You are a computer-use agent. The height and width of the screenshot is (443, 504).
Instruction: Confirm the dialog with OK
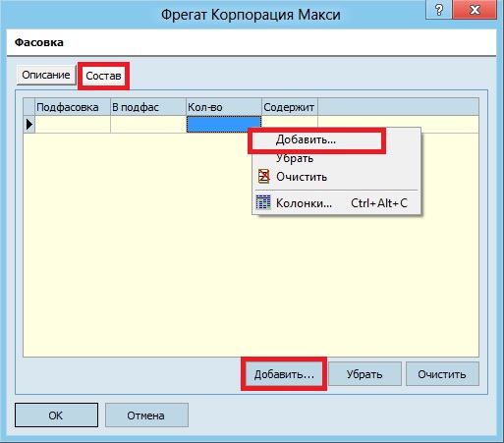point(56,415)
